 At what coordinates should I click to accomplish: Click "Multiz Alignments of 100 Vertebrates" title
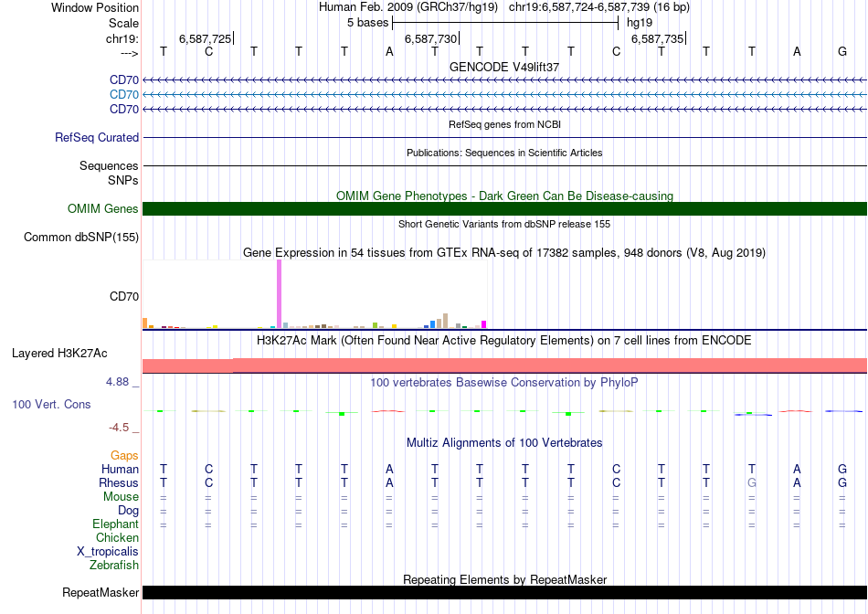[x=504, y=443]
